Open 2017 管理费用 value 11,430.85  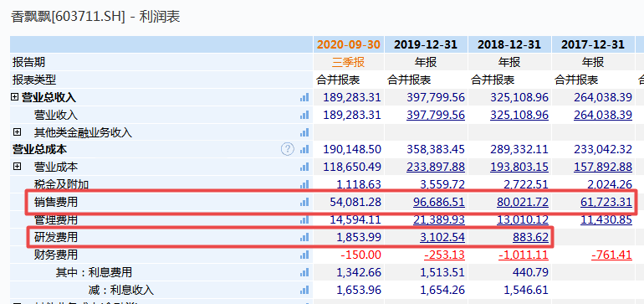pos(606,219)
